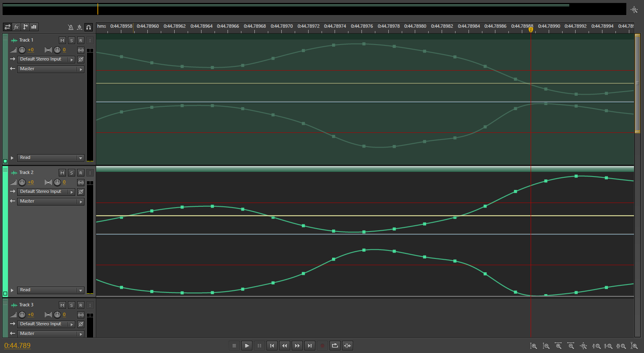Move playhead to next marker
The image size is (644, 353).
pos(310,345)
